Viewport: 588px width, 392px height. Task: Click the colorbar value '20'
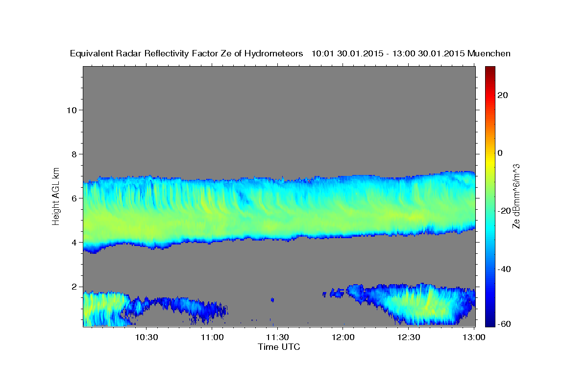[503, 95]
